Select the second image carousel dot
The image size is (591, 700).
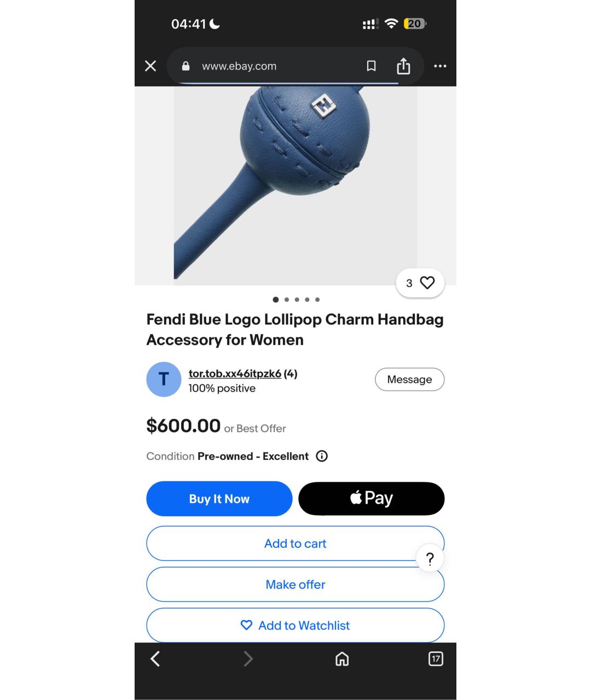point(287,300)
